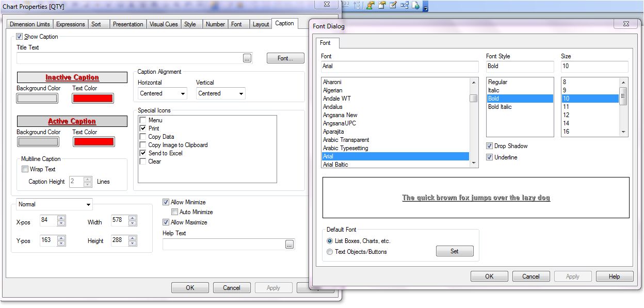Open the Number tab
The width and height of the screenshot is (644, 308).
point(215,24)
